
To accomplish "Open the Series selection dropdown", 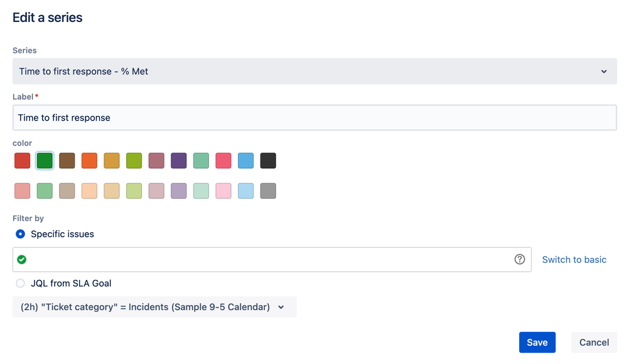I will (314, 71).
